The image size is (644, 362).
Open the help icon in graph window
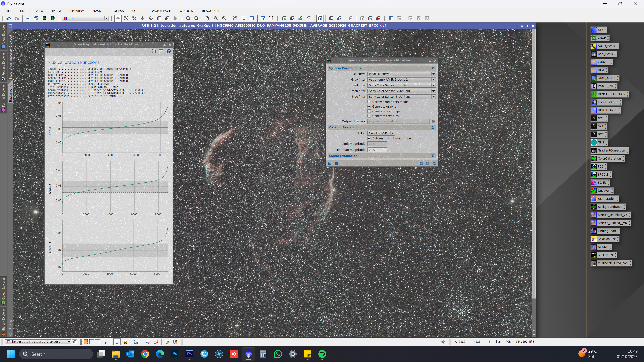coord(169,51)
